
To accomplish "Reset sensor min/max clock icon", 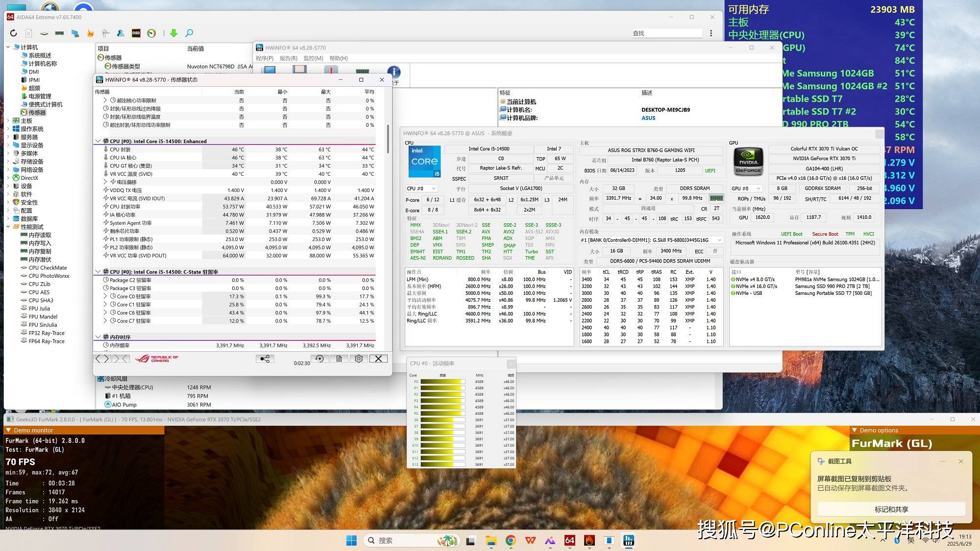I will [x=319, y=359].
